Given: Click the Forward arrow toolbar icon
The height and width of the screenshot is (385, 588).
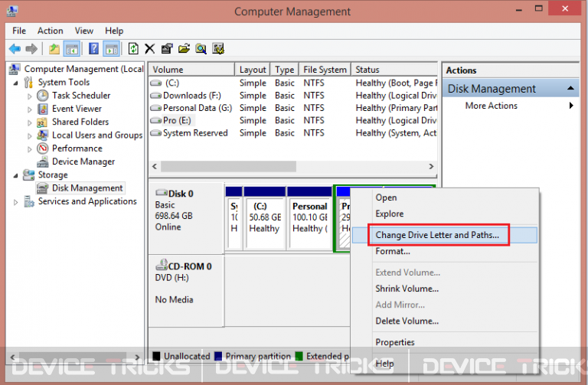Looking at the screenshot, I should point(31,49).
